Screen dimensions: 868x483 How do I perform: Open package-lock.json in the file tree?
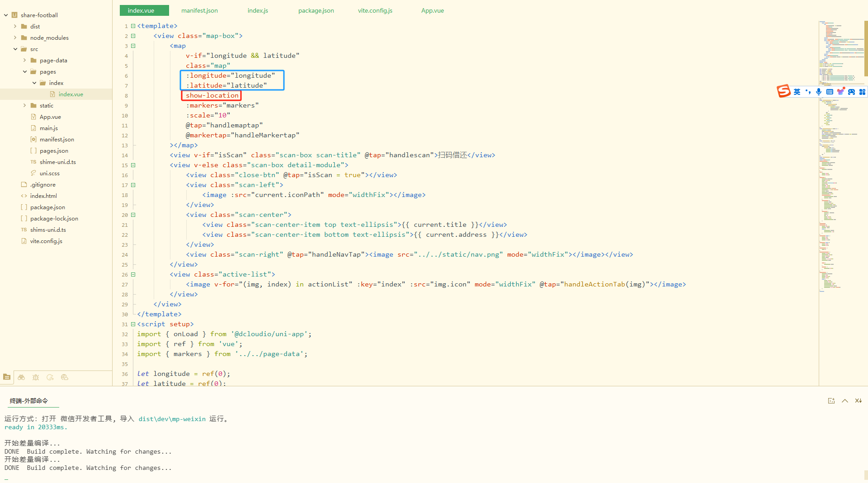pyautogui.click(x=54, y=218)
